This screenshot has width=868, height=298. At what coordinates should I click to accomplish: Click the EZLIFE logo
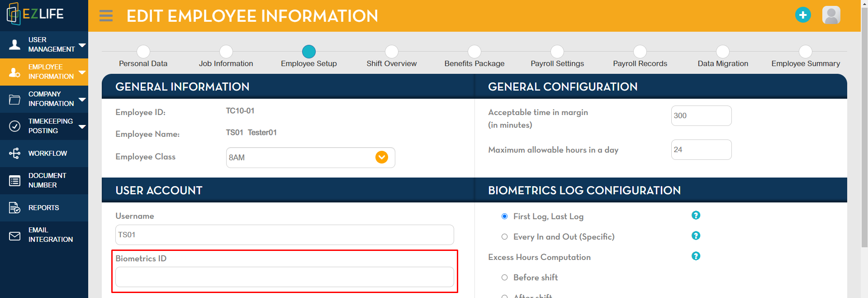35,14
